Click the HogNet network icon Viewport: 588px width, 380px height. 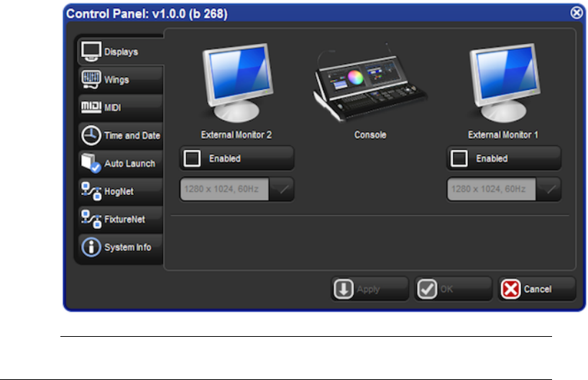coord(91,191)
